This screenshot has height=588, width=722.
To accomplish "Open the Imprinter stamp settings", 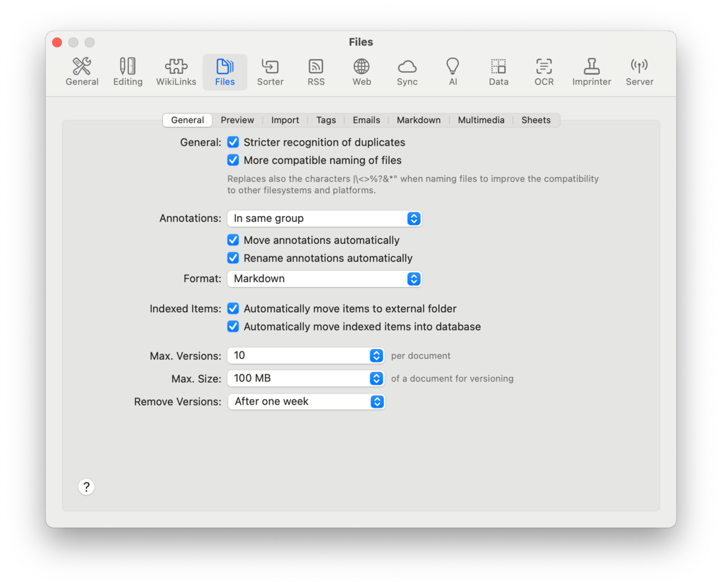I will point(591,72).
